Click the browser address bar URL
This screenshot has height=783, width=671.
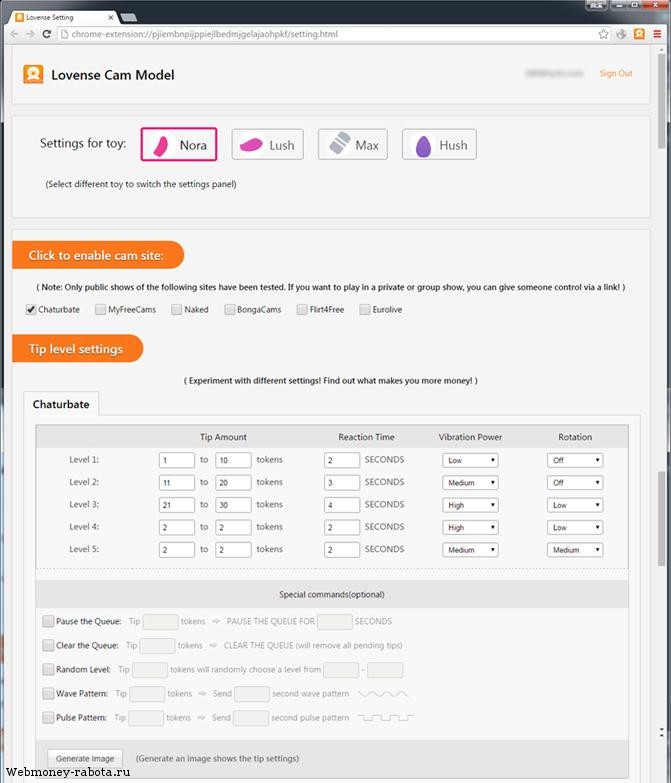point(205,34)
